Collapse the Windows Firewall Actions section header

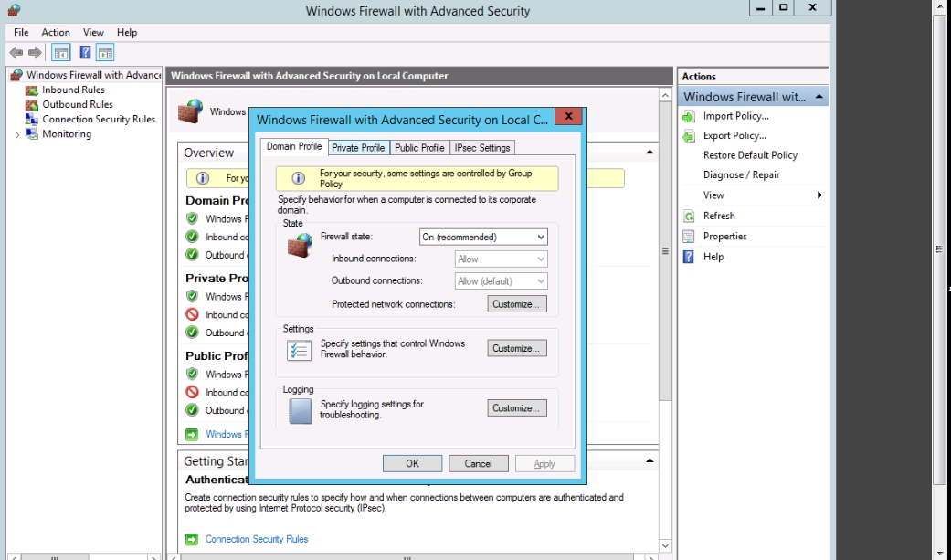point(819,97)
